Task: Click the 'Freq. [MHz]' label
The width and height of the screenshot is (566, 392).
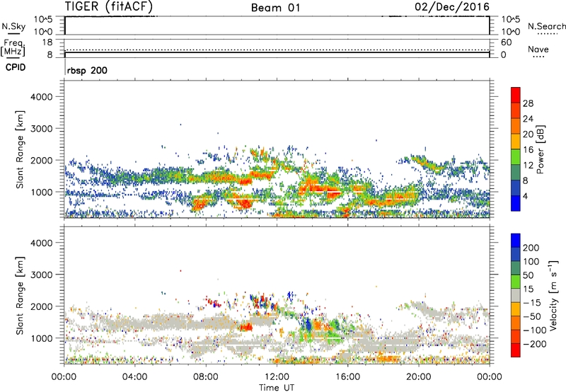Action: (x=13, y=48)
